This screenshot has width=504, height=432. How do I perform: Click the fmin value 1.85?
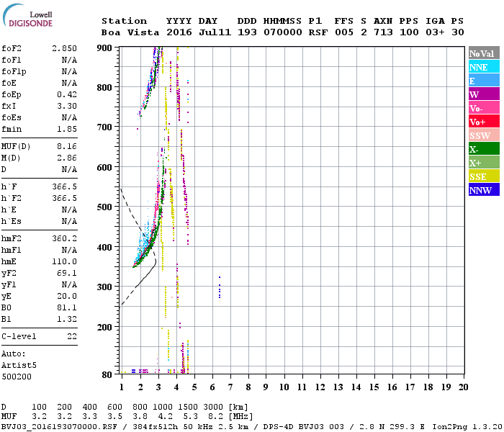point(67,129)
